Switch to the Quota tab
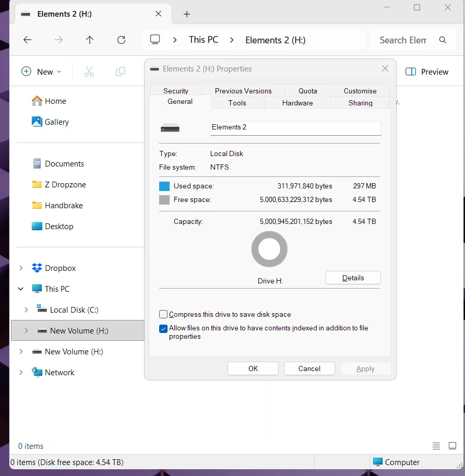The width and height of the screenshot is (465, 476). point(308,91)
